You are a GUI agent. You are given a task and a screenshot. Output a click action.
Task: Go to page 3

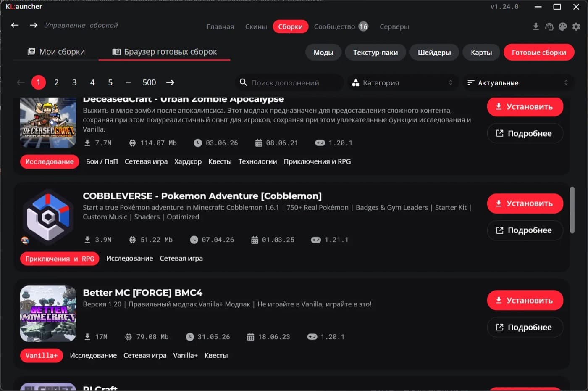[74, 82]
